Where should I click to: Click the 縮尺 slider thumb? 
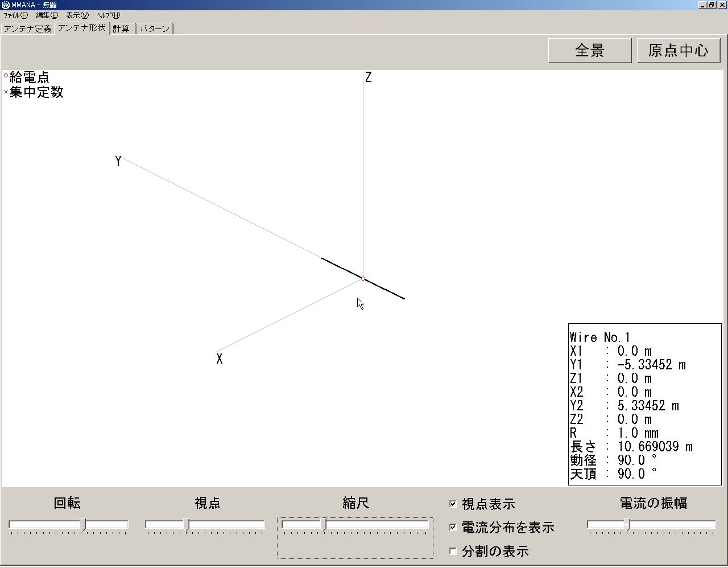(x=324, y=525)
